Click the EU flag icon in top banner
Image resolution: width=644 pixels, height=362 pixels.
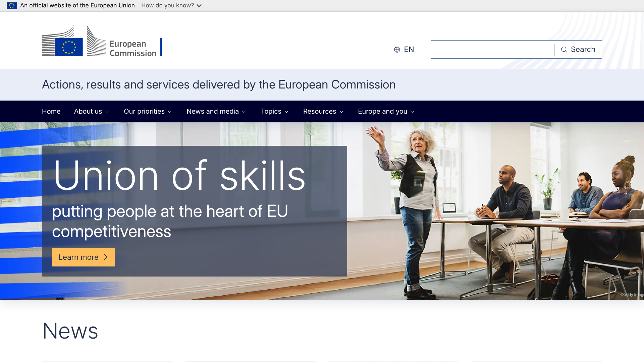tap(12, 6)
